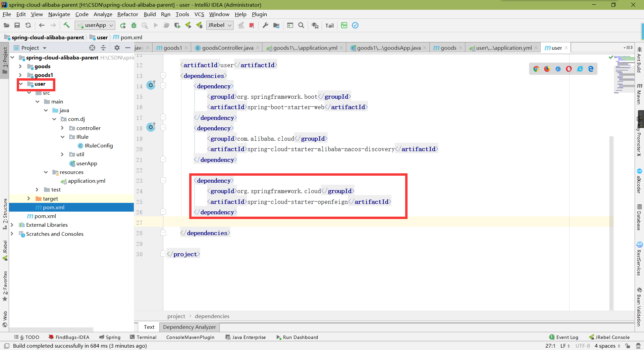This screenshot has width=644, height=350.
Task: Click the Build project hammer icon
Action: [x=66, y=25]
